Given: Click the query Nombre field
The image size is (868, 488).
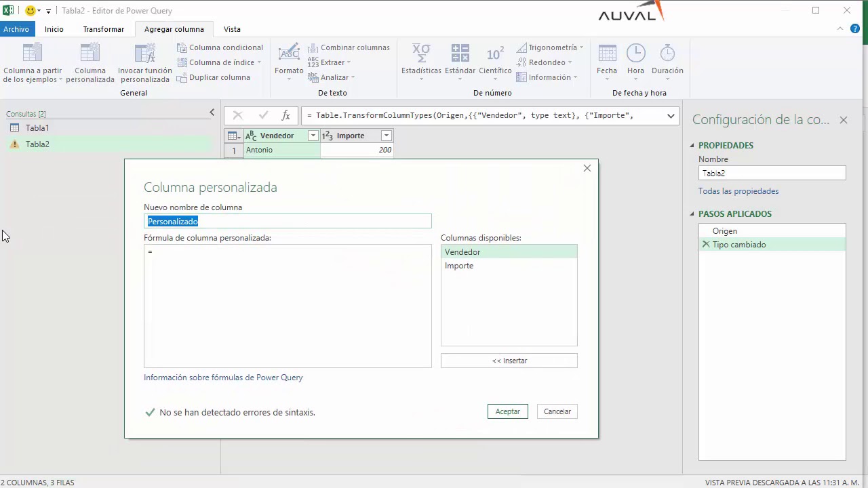Looking at the screenshot, I should pyautogui.click(x=772, y=174).
